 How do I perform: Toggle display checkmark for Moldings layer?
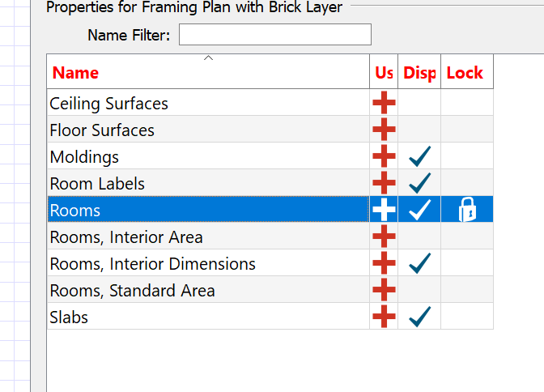420,156
